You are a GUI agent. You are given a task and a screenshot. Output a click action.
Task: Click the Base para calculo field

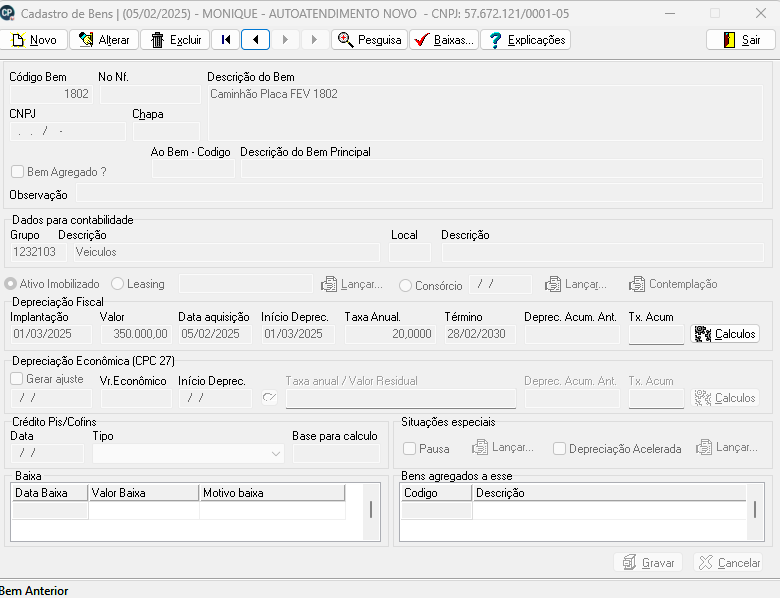click(336, 453)
